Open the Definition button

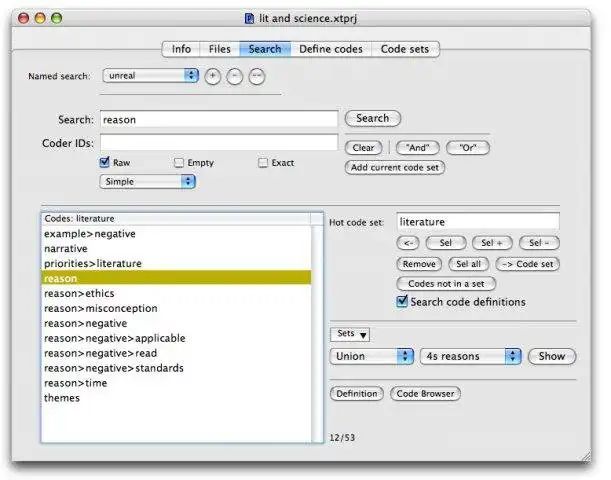(357, 394)
